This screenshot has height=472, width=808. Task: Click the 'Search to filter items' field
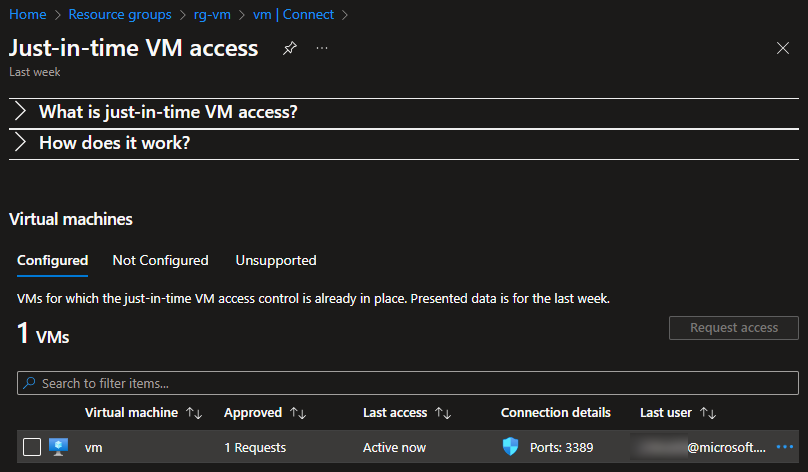click(408, 383)
